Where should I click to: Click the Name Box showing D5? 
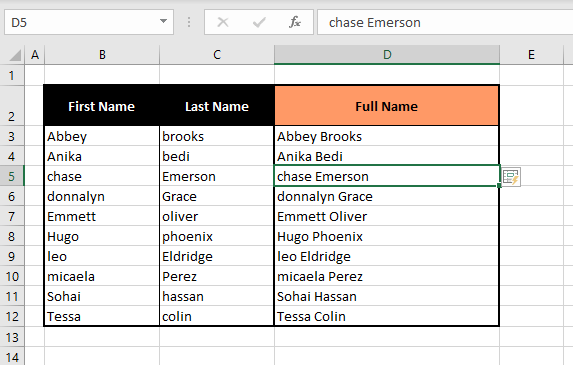click(89, 22)
